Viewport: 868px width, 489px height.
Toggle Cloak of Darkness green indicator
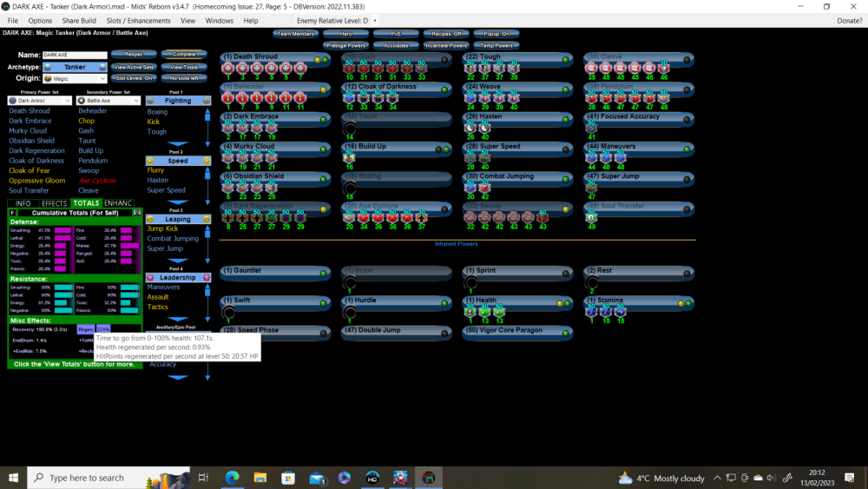click(x=444, y=89)
